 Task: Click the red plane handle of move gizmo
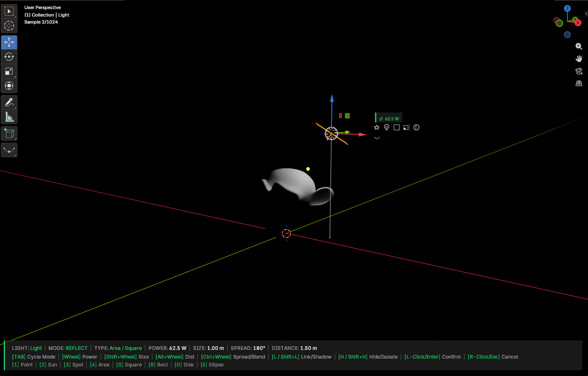point(341,116)
